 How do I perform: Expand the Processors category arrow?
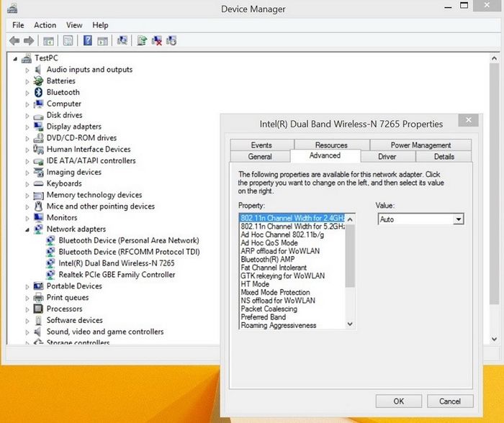[x=28, y=309]
